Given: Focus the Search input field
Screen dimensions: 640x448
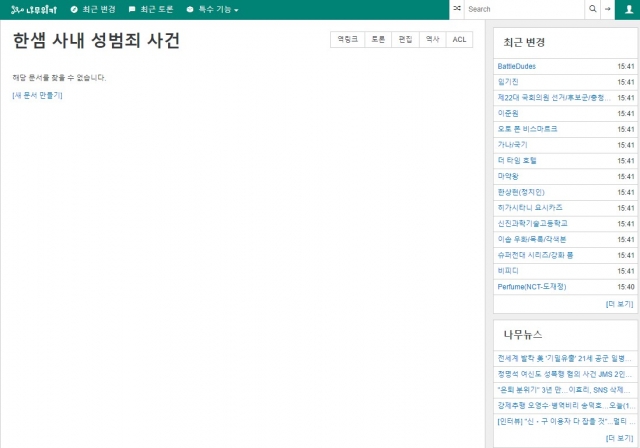Looking at the screenshot, I should point(524,9).
